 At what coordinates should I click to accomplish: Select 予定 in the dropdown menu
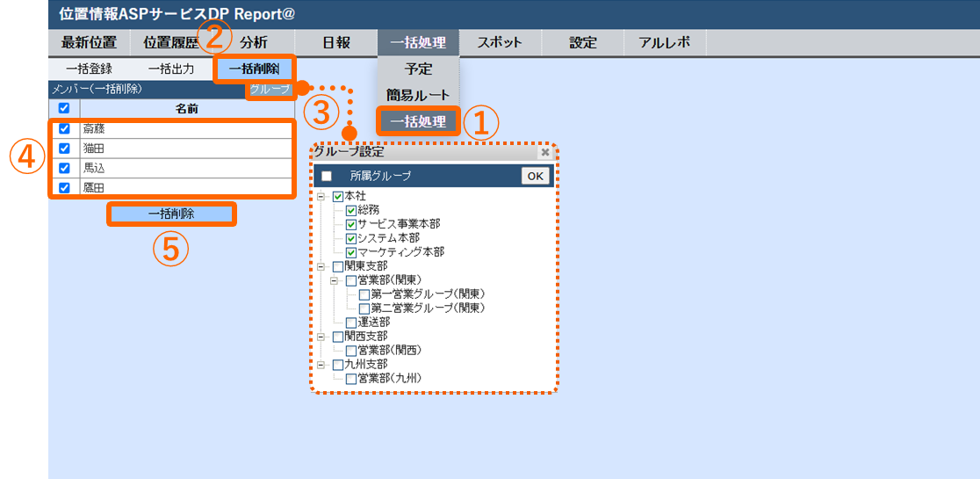tap(418, 69)
